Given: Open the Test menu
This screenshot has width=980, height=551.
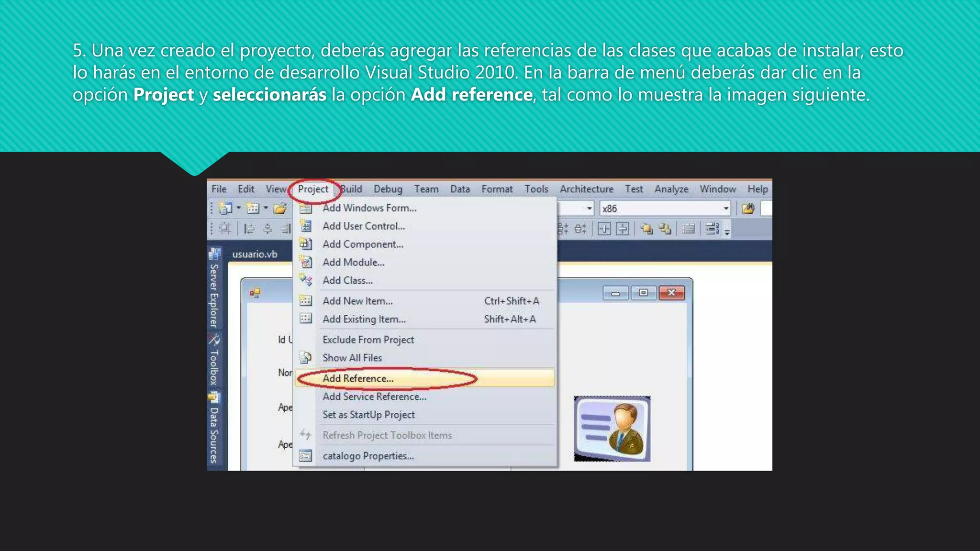Looking at the screenshot, I should coord(634,189).
